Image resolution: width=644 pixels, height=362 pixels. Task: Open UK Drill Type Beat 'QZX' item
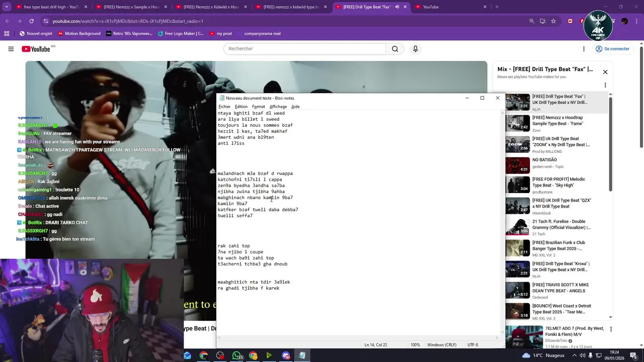point(556,206)
